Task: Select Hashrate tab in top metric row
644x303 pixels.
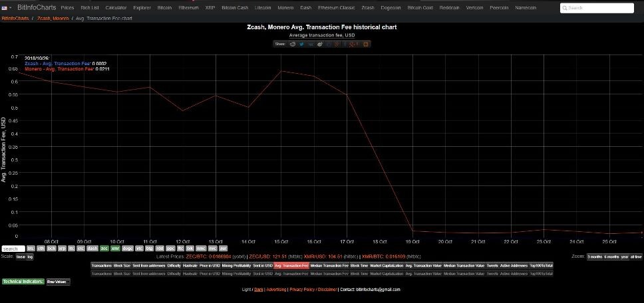Action: [x=190, y=266]
